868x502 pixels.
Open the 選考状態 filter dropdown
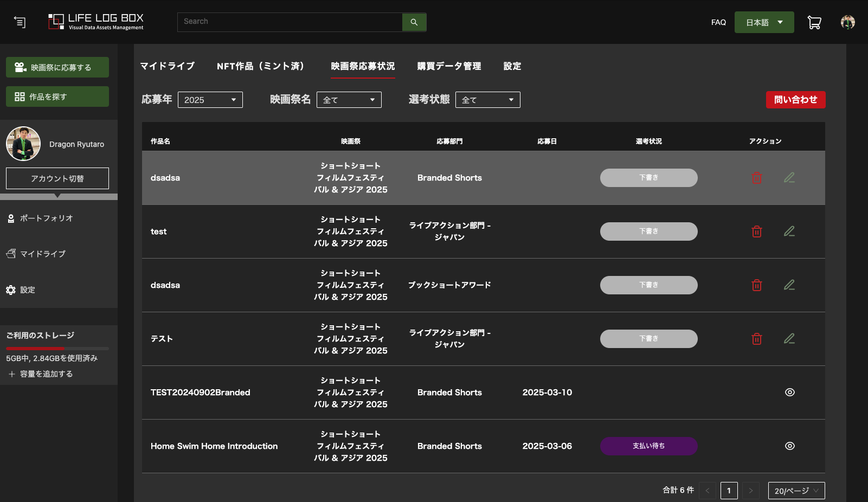point(488,100)
